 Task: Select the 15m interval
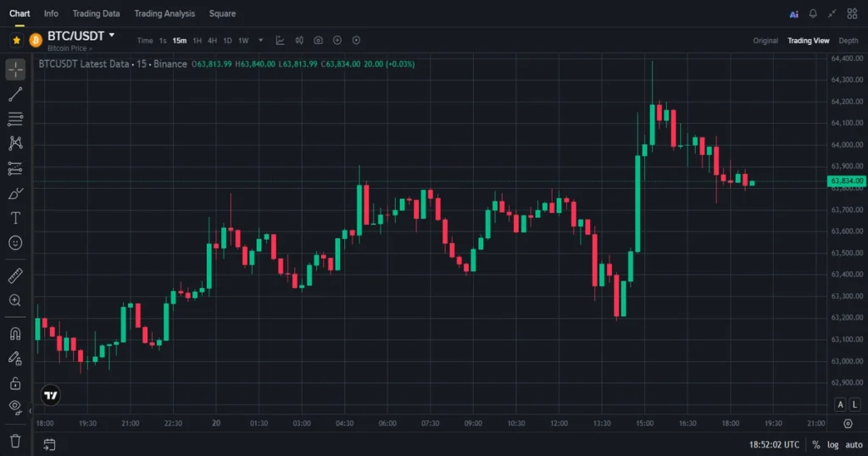click(180, 41)
